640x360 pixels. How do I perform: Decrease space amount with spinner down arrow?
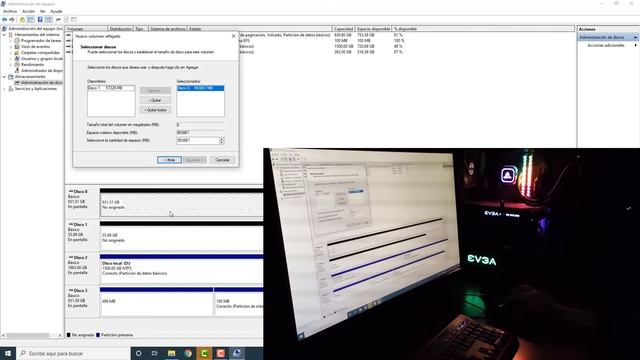pyautogui.click(x=222, y=142)
